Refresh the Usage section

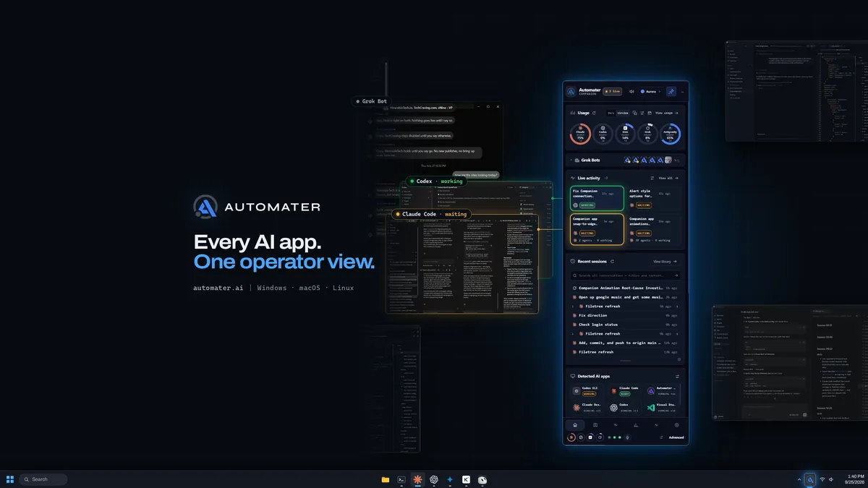point(594,113)
